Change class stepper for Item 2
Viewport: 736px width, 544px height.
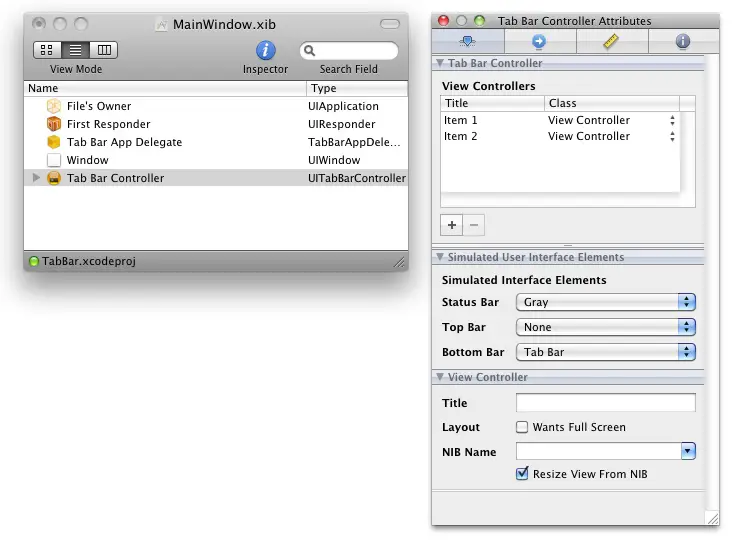pos(672,137)
